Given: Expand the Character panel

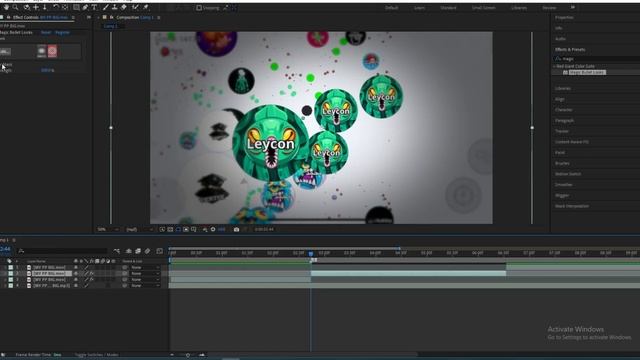Looking at the screenshot, I should click(x=564, y=110).
